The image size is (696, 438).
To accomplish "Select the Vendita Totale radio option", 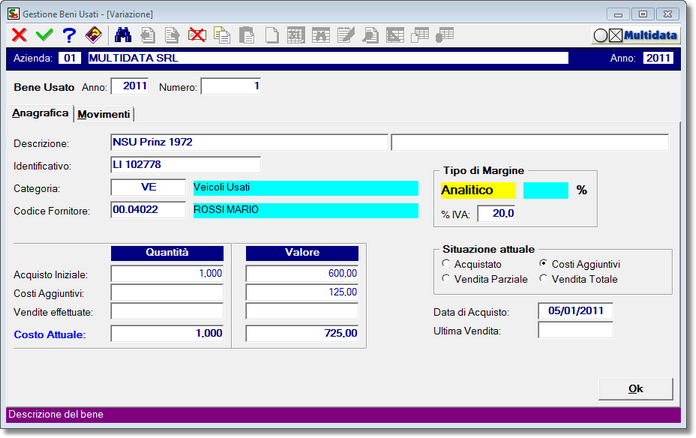I will [543, 279].
